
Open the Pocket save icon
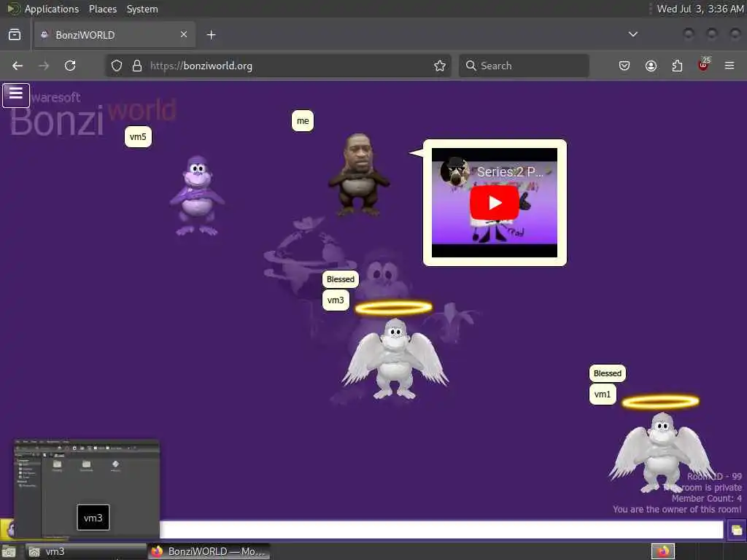point(624,66)
